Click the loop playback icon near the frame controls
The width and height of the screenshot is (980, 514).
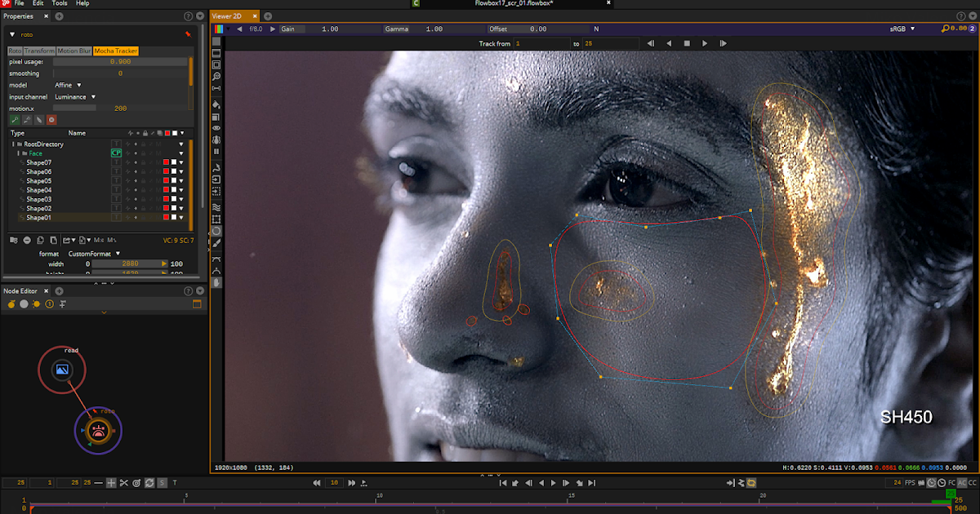point(149,482)
